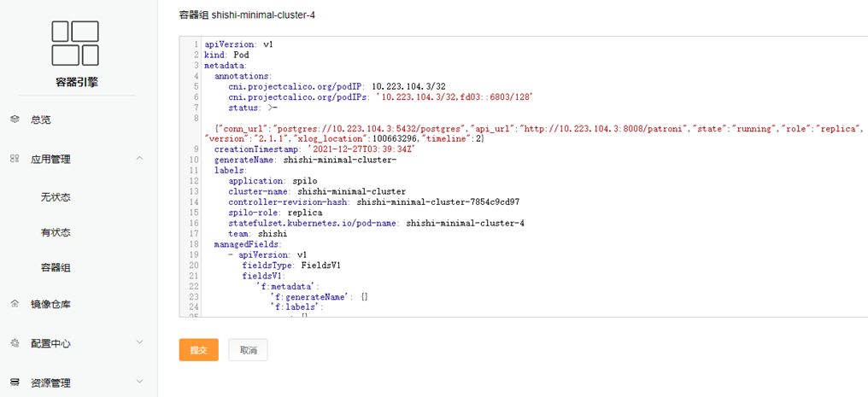The image size is (868, 397).
Task: Expand the 配置中心 menu chevron
Action: click(140, 343)
